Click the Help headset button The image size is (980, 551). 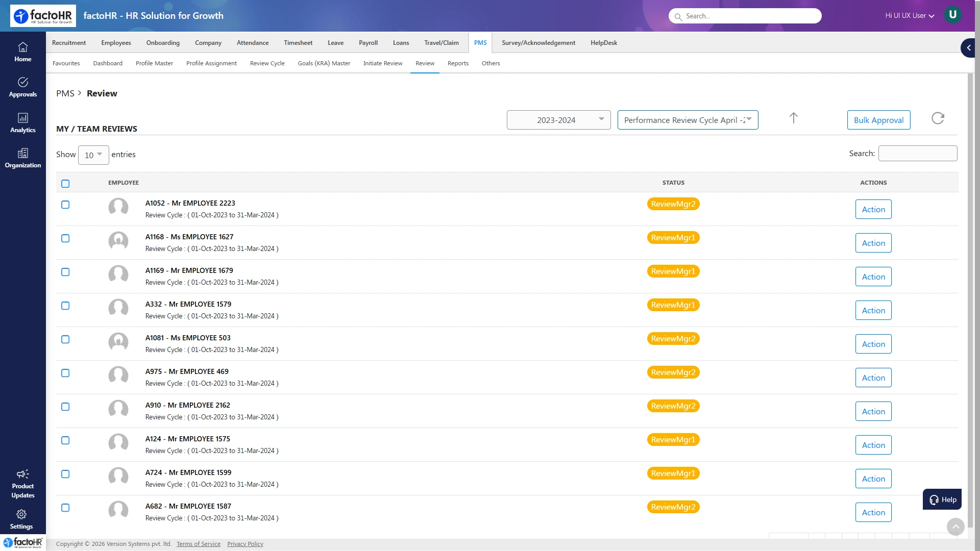942,499
